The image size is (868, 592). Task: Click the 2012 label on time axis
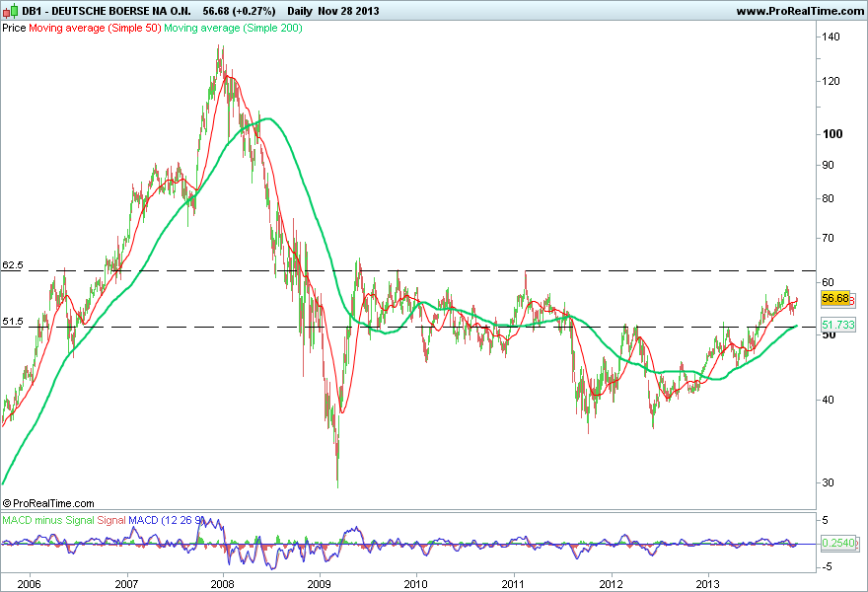coord(612,584)
